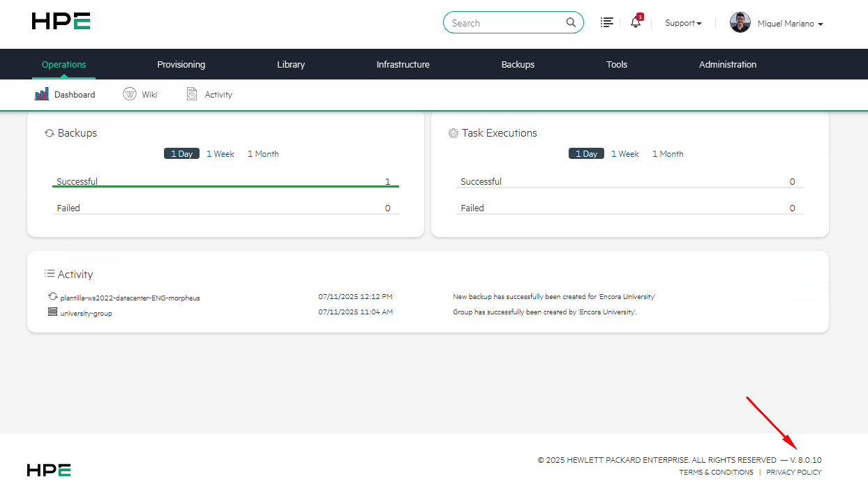Expand the Miquel Mariano user menu
The image size is (868, 497).
tap(790, 24)
